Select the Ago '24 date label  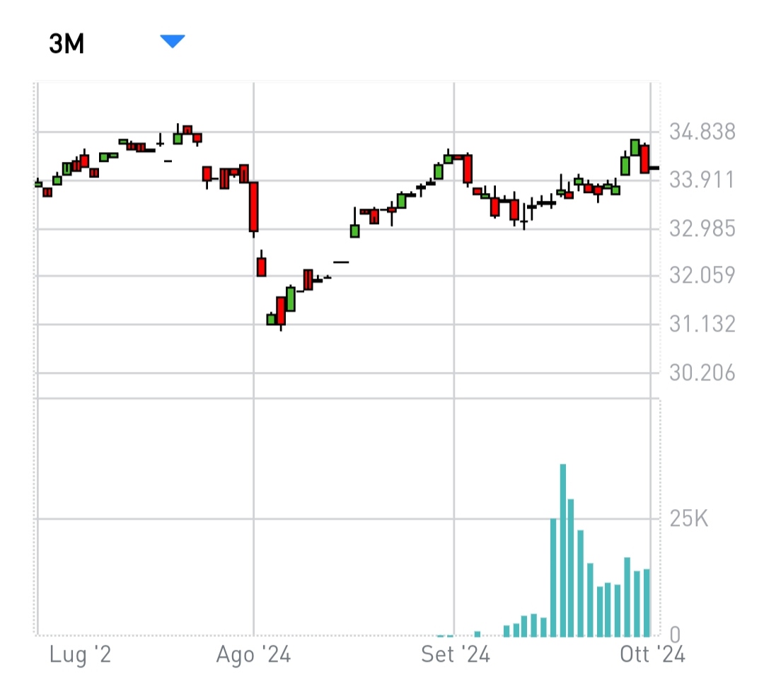pyautogui.click(x=253, y=654)
